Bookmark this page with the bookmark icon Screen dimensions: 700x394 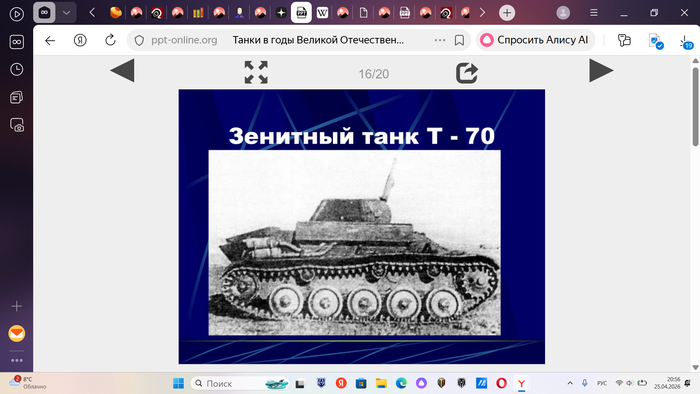pos(459,40)
